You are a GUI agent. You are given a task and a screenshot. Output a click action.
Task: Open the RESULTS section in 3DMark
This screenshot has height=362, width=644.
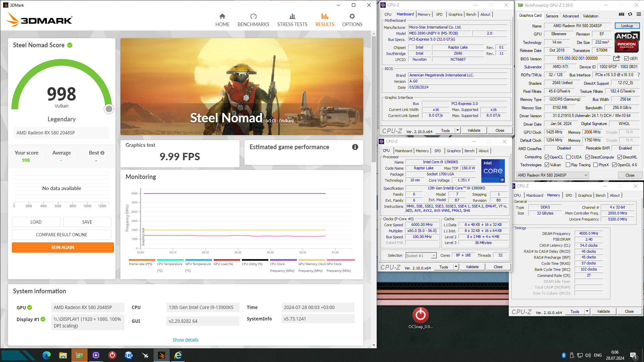(x=325, y=20)
